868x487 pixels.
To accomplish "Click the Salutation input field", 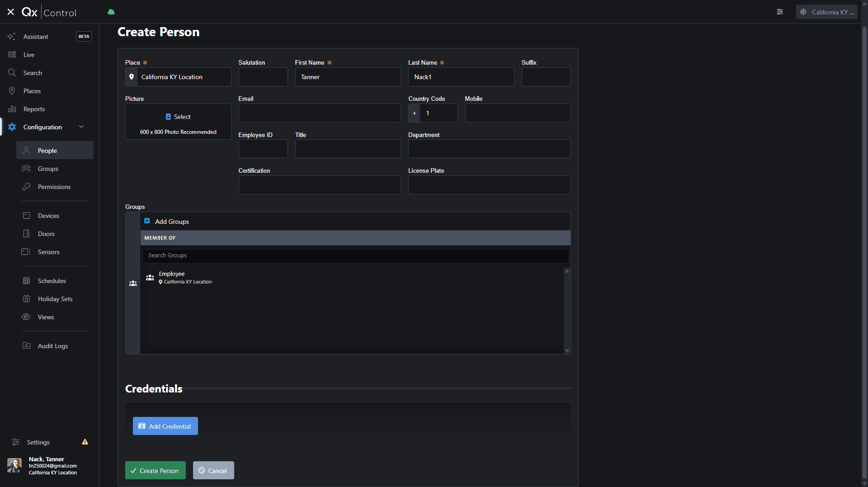I will click(263, 77).
